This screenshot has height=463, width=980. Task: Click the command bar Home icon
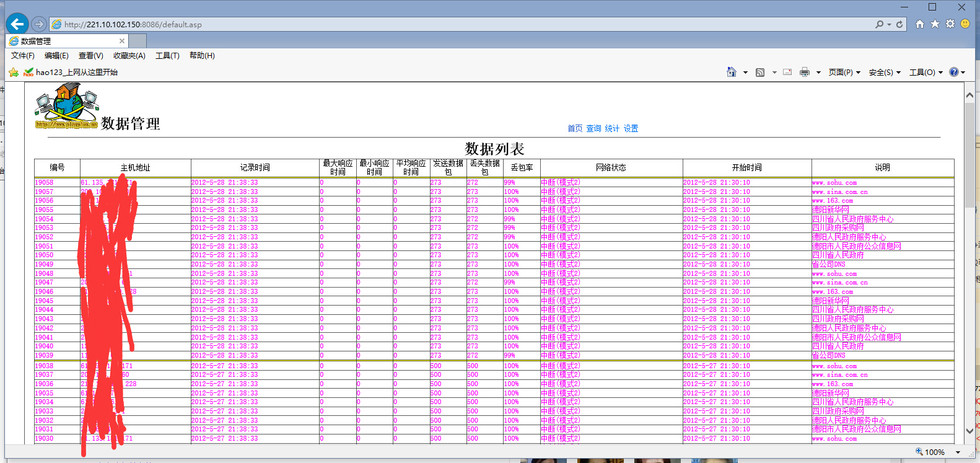coord(732,72)
